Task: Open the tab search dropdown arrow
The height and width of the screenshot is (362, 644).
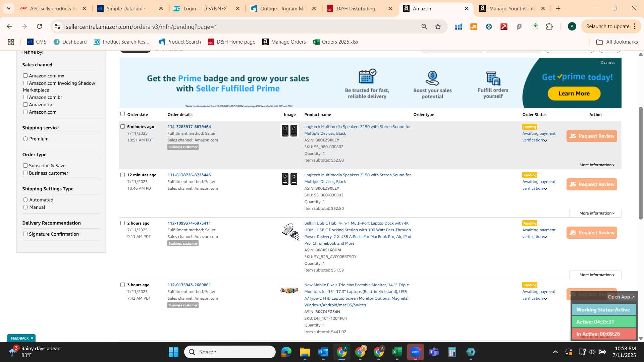Action: 8,8
